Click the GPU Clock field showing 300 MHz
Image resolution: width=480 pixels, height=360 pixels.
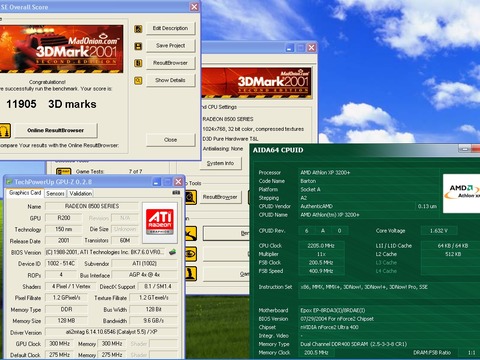(60, 343)
